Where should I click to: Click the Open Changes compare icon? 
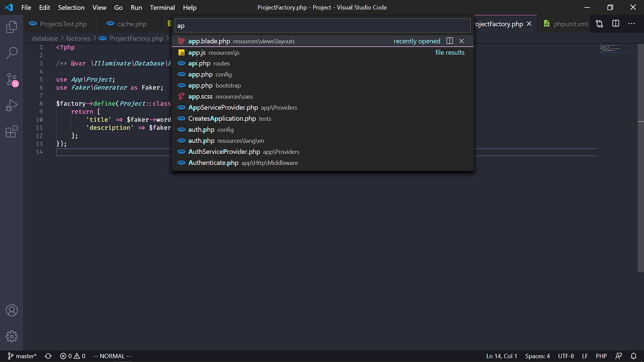(599, 23)
